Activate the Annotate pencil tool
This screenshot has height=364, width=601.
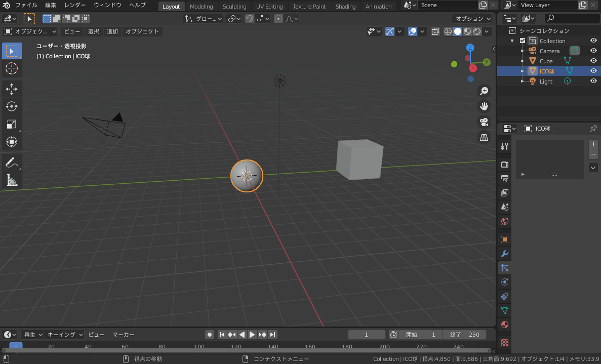12,163
